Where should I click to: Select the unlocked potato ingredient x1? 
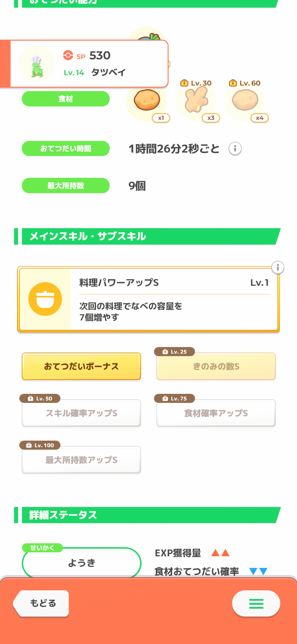pos(147,100)
